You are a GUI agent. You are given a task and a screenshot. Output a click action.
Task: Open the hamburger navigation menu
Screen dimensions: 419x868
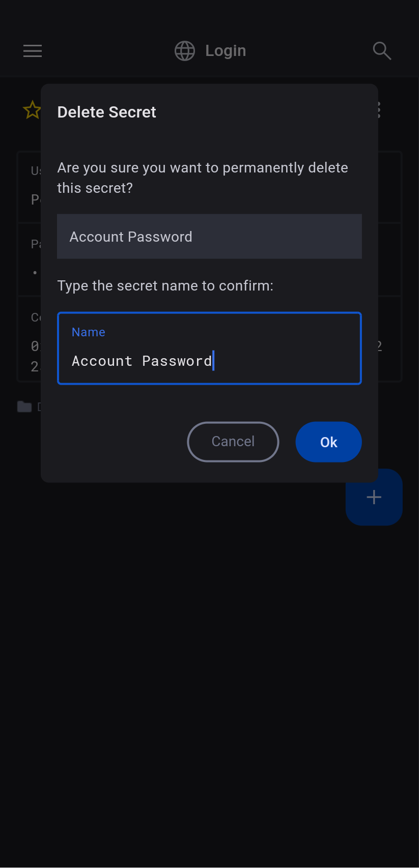pos(33,51)
